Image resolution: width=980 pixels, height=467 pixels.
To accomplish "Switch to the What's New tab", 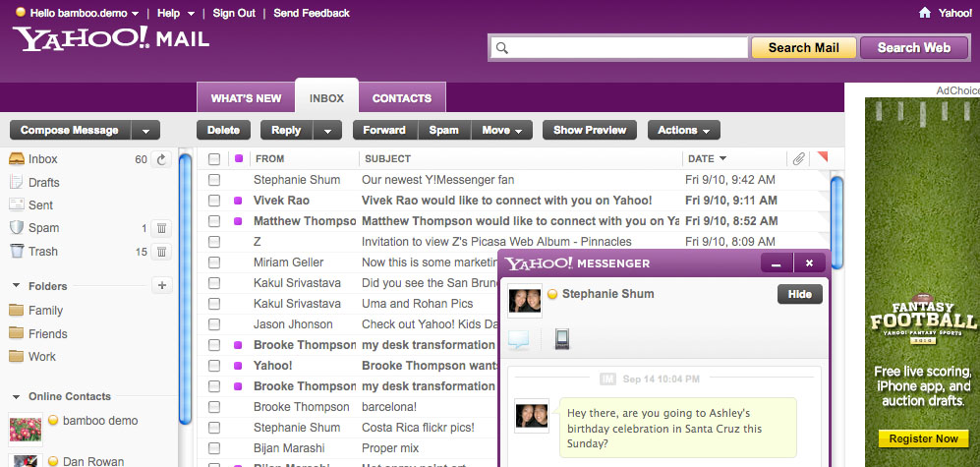I will (x=246, y=98).
